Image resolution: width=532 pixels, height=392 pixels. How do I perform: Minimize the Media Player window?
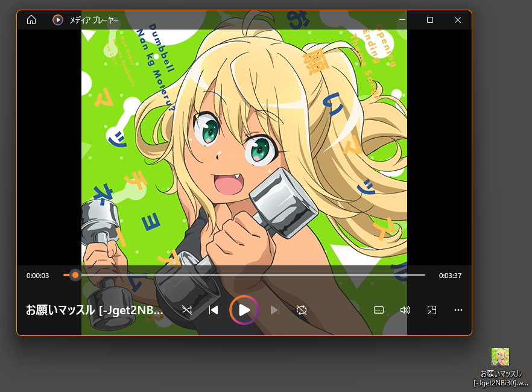point(402,20)
